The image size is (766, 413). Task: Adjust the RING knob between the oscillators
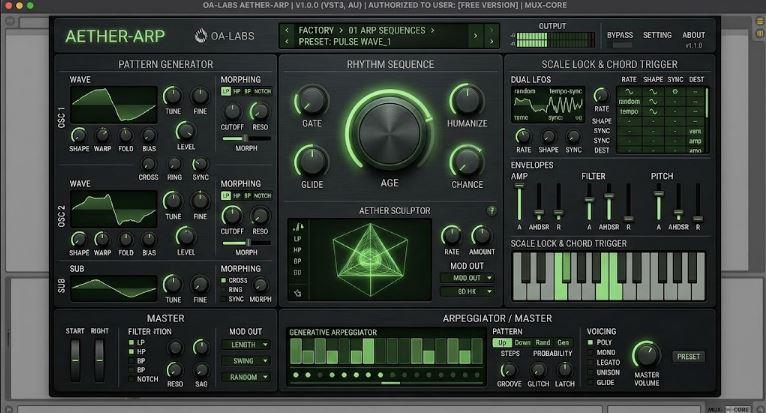174,164
